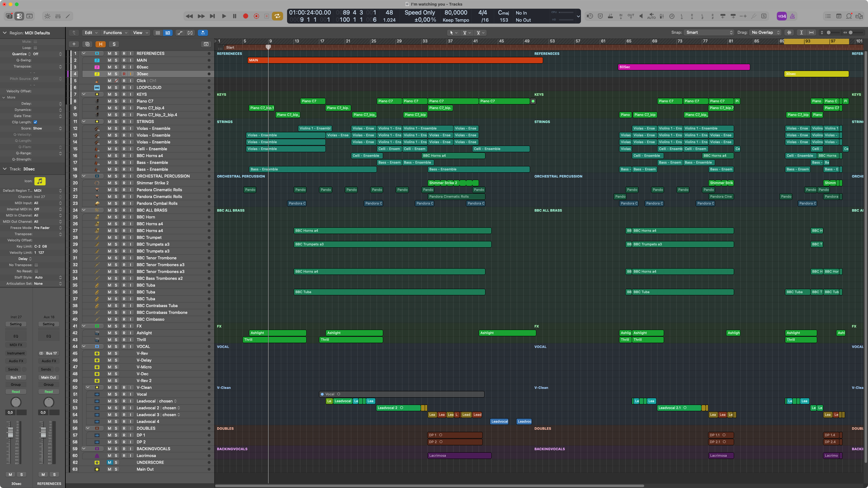The image size is (868, 488).
Task: Open the Editors pencil icon
Action: [68, 16]
